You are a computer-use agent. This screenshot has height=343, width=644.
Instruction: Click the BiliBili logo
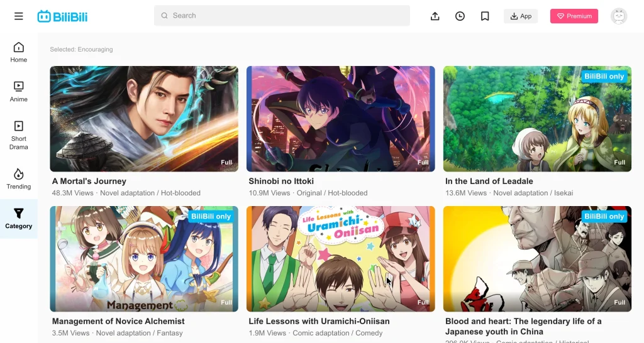tap(62, 16)
